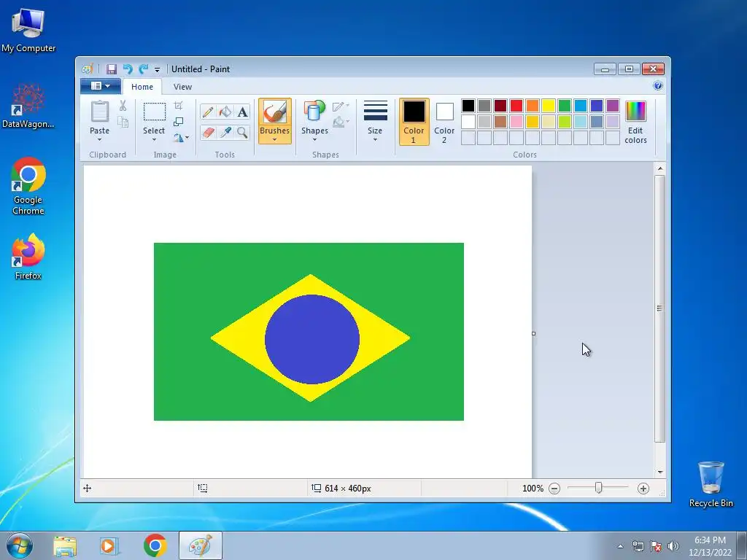Pick the pink rose color swatch
Image resolution: width=747 pixels, height=560 pixels.
coord(516,122)
